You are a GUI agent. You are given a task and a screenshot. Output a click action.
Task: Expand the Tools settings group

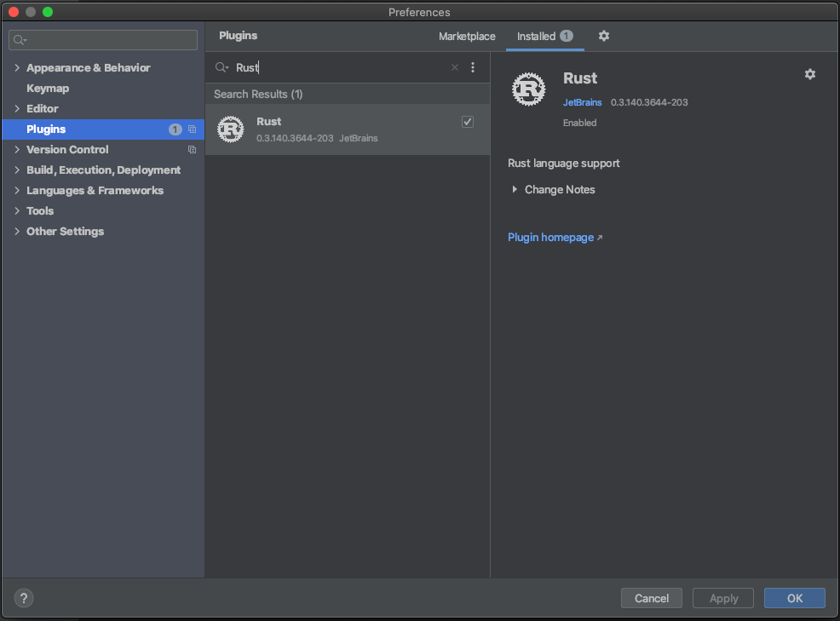pyautogui.click(x=17, y=210)
